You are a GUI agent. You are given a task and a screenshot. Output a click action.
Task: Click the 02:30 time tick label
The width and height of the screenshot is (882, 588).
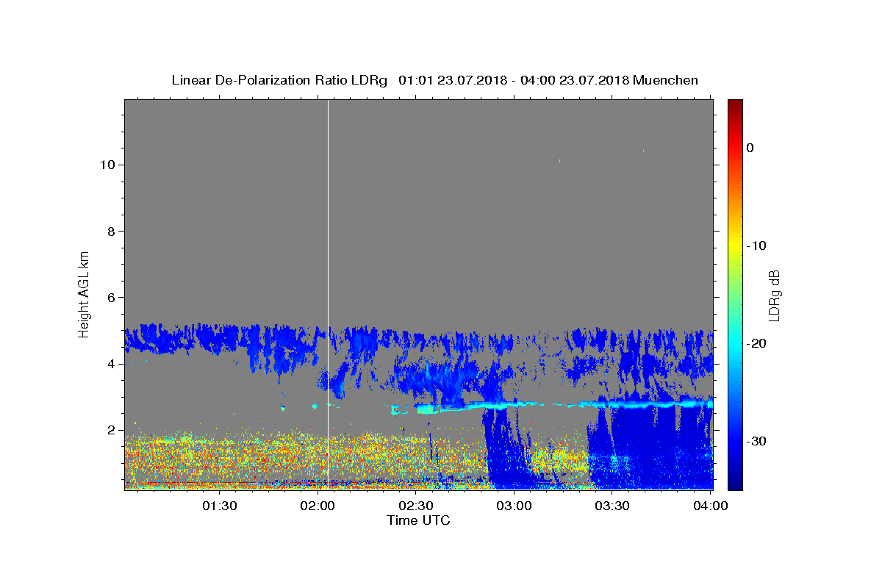(x=416, y=506)
